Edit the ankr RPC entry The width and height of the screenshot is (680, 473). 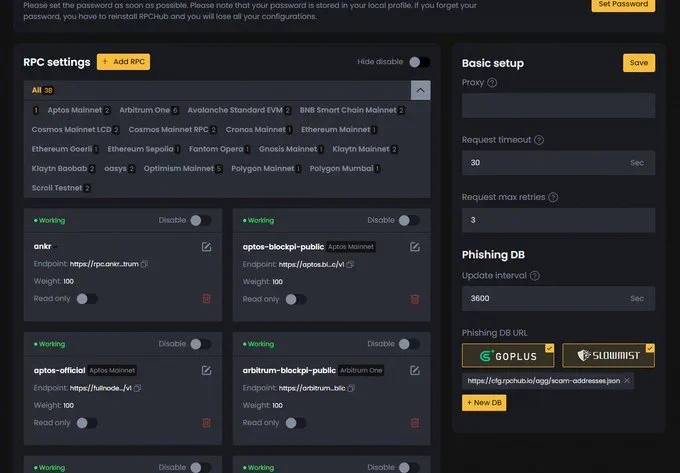(206, 247)
